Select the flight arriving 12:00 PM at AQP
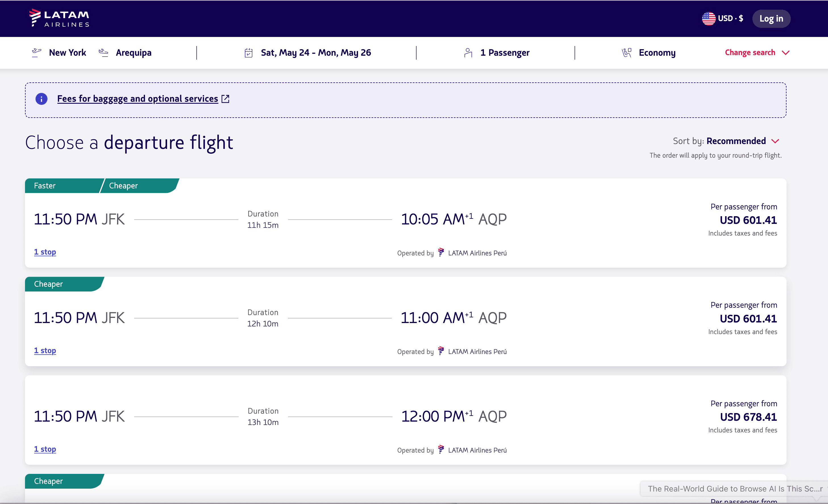The width and height of the screenshot is (828, 504). 405,420
